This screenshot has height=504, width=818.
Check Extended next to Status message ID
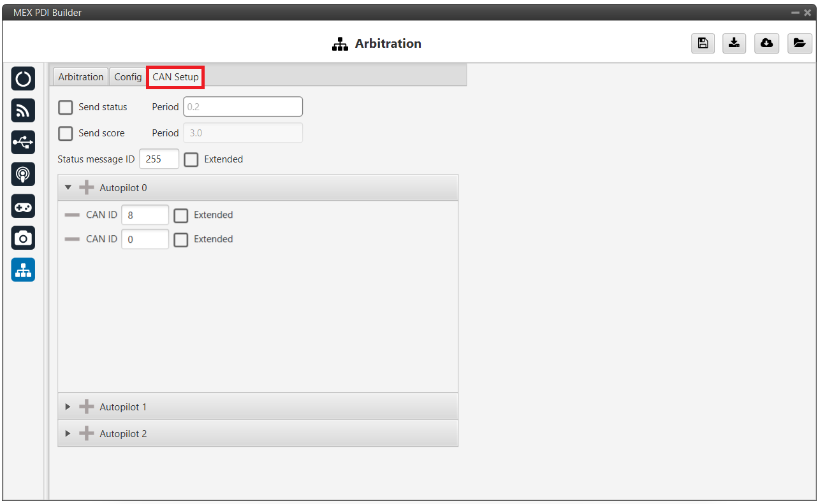[191, 159]
